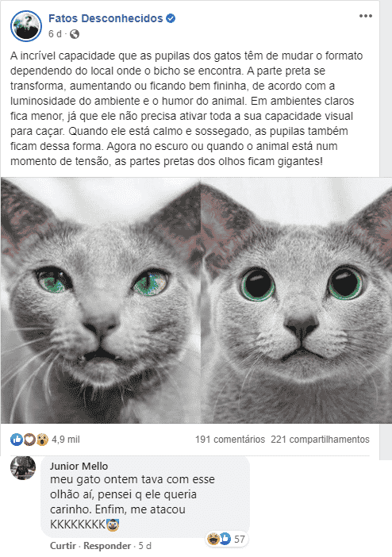Open the 191 comentários link
392x557 pixels.
click(x=230, y=440)
